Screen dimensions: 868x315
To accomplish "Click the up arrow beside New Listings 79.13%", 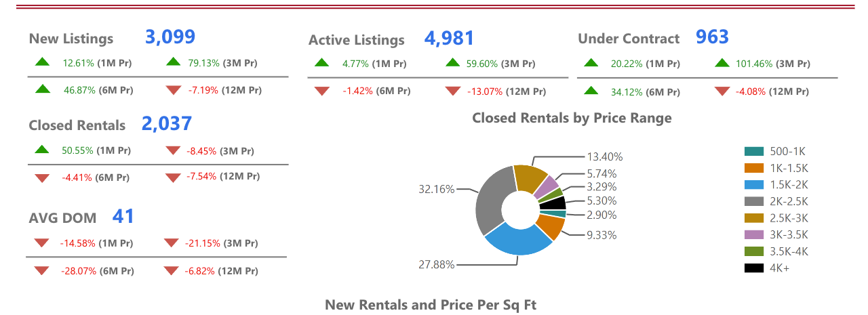I will [x=174, y=62].
